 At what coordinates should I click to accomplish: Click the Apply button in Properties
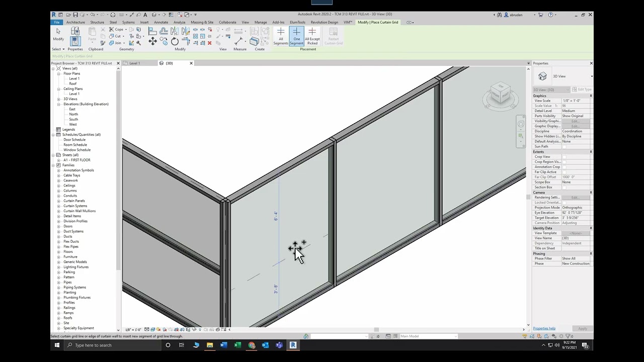(583, 329)
